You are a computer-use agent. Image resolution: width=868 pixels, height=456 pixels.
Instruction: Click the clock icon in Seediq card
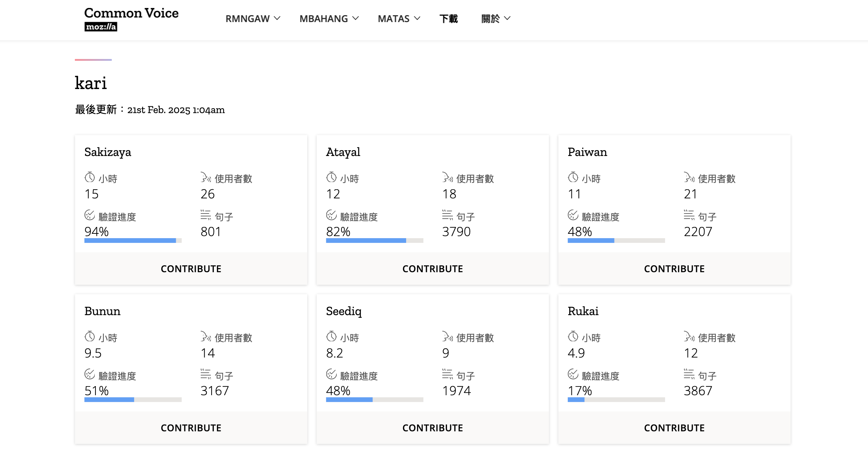pos(331,337)
